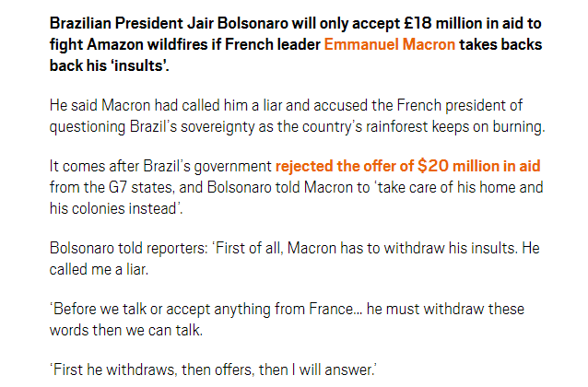Click the paragraph starting 'It comes after Brazil's government'
The width and height of the screenshot is (588, 387).
[x=296, y=187]
